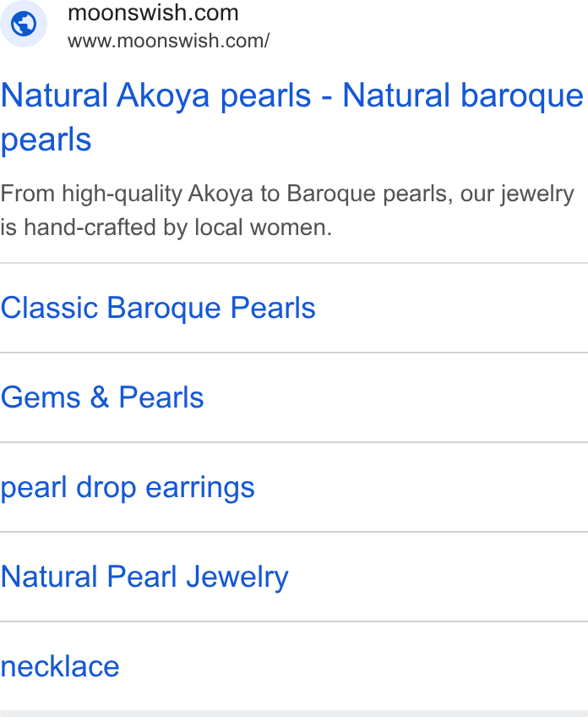Image resolution: width=588 pixels, height=717 pixels.
Task: Click blank area in Natural Pearl Jewelry row
Action: [438, 577]
